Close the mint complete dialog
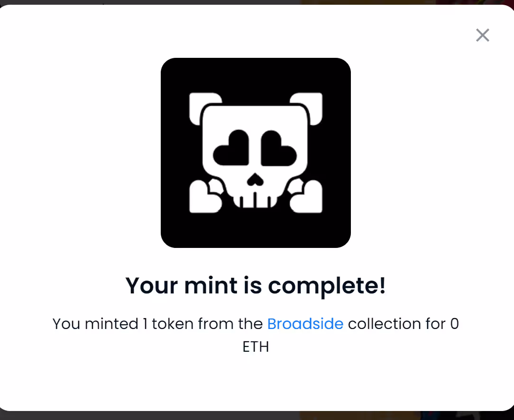Image resolution: width=514 pixels, height=420 pixels. [483, 35]
